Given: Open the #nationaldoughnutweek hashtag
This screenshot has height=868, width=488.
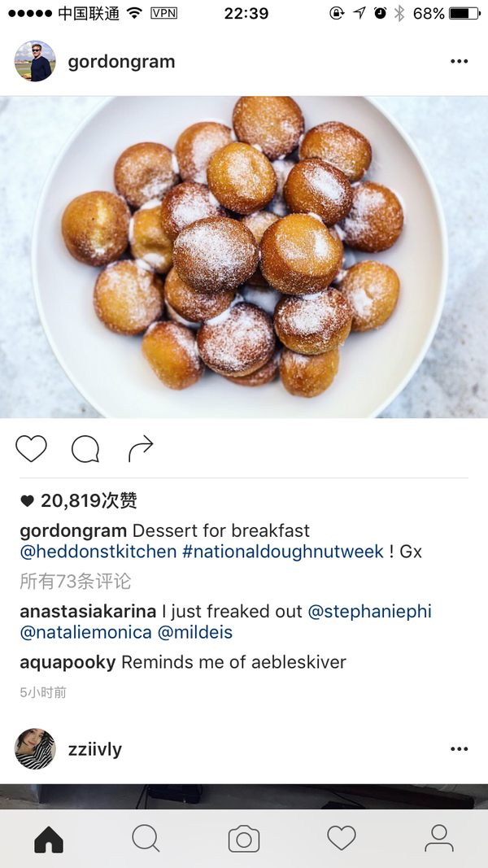Looking at the screenshot, I should coord(283,552).
